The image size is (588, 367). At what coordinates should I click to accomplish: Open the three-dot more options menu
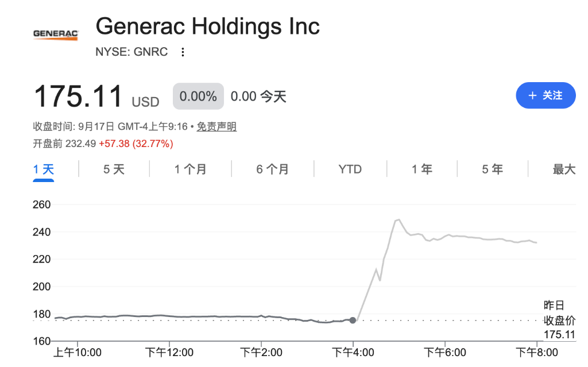pos(183,52)
